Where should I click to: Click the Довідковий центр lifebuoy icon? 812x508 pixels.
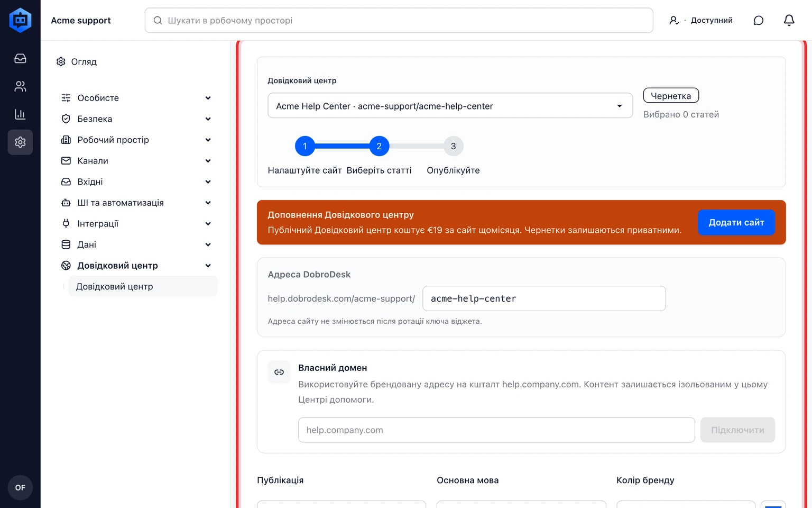66,266
